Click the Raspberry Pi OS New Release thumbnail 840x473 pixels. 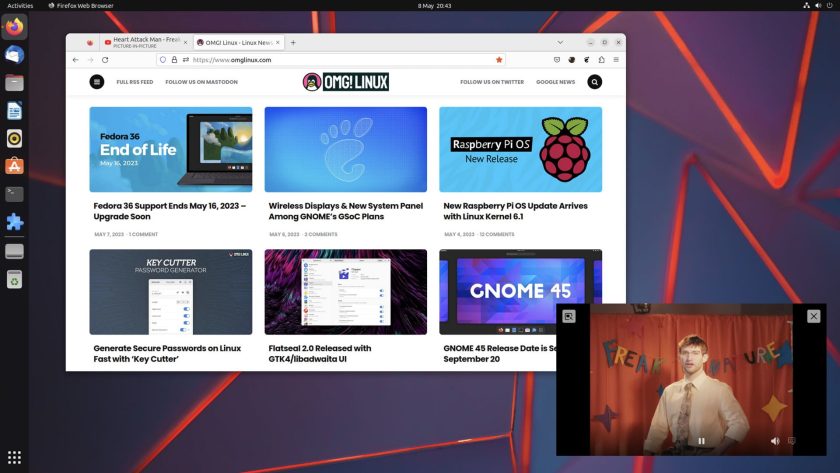point(521,149)
